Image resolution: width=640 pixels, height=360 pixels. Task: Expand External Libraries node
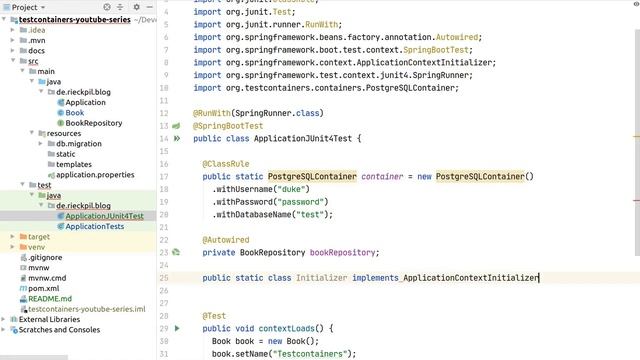pos(4,319)
